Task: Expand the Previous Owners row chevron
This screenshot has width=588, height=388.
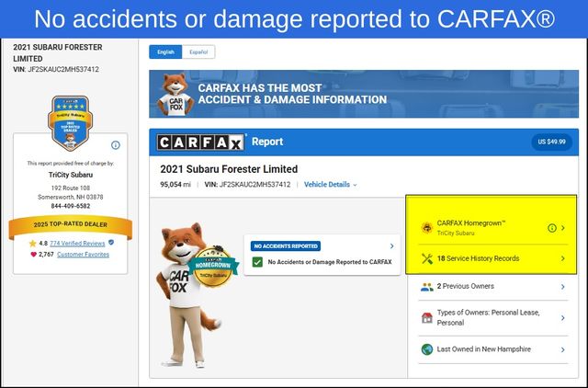Action: pyautogui.click(x=563, y=287)
